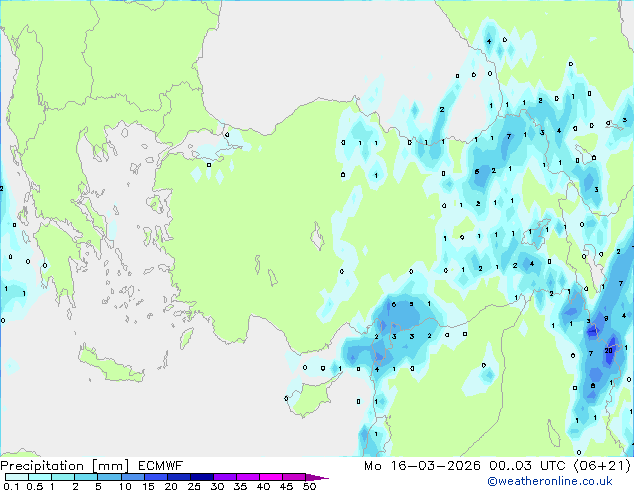The image size is (634, 490).
Task: Click the legend value '40'
Action: tap(263, 486)
